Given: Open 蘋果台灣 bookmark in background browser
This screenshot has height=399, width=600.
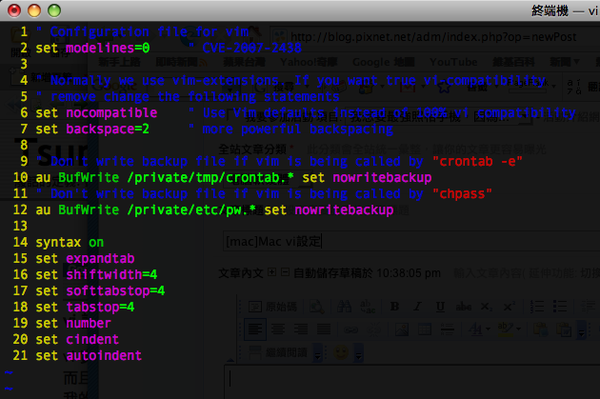Looking at the screenshot, I should (x=245, y=62).
